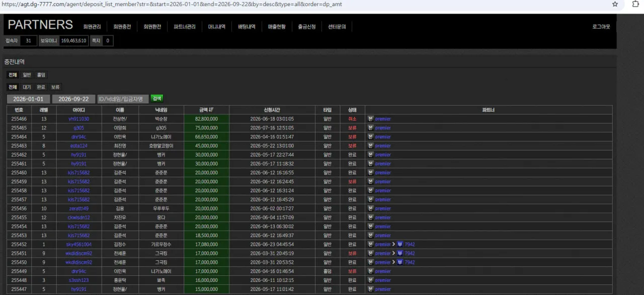Open 회원충전 menu
Viewport: 644px width, 295px height.
click(x=122, y=27)
